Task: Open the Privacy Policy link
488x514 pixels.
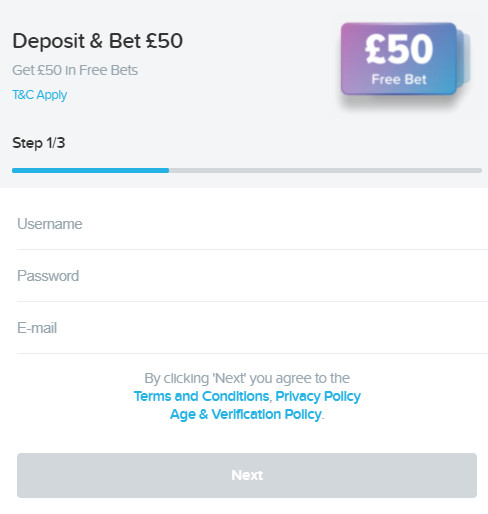Action: [x=318, y=396]
